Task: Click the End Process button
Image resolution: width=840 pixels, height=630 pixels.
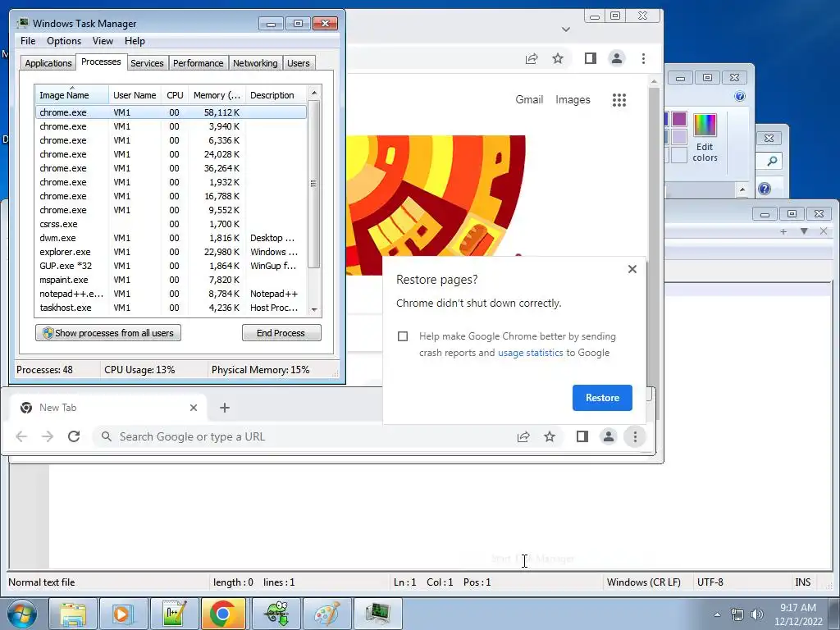Action: pos(281,333)
